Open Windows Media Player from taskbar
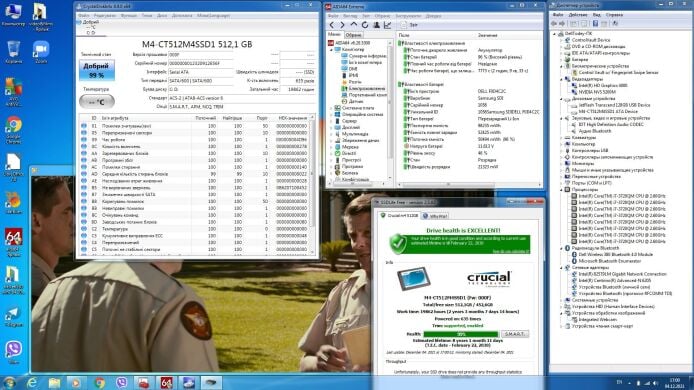The image size is (694, 390). 77,382
